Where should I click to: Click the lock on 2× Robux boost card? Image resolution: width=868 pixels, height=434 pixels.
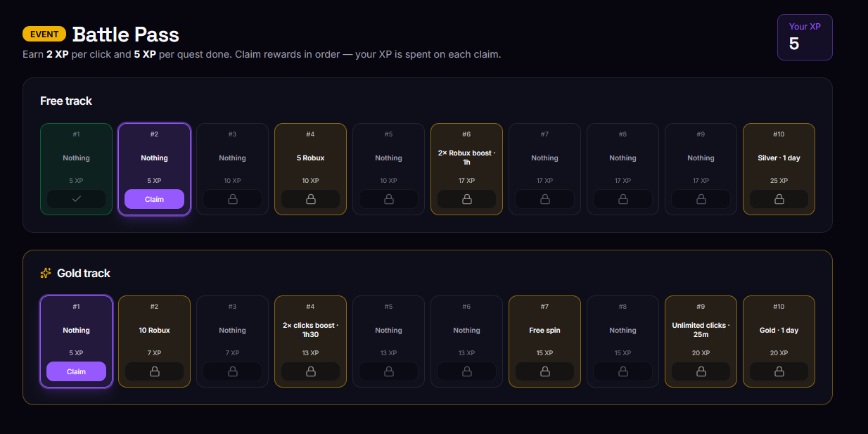(466, 199)
